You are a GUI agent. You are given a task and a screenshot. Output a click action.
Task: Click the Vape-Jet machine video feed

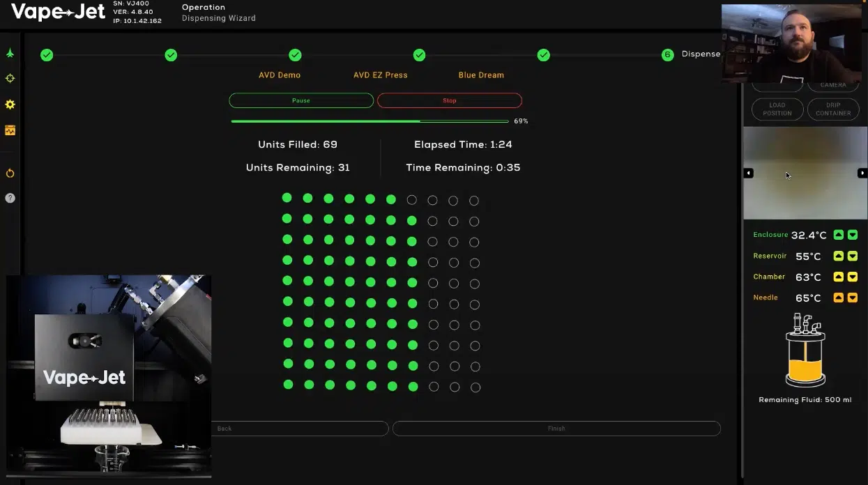[x=109, y=376]
